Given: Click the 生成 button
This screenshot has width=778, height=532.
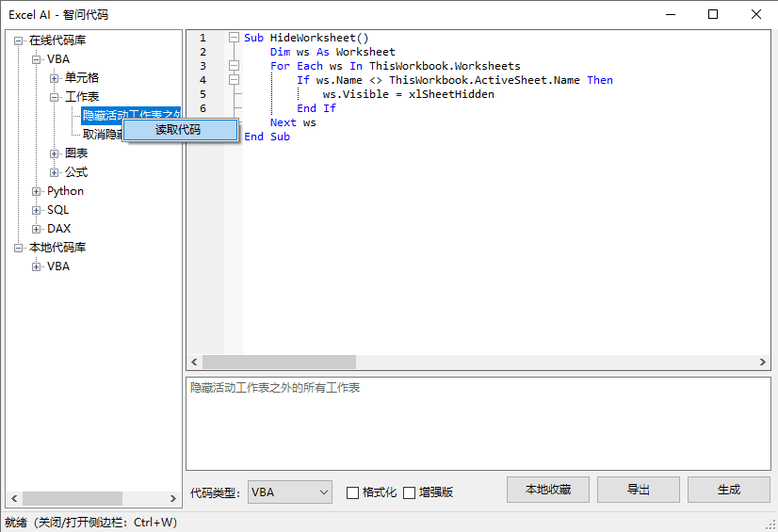Looking at the screenshot, I should [x=728, y=490].
